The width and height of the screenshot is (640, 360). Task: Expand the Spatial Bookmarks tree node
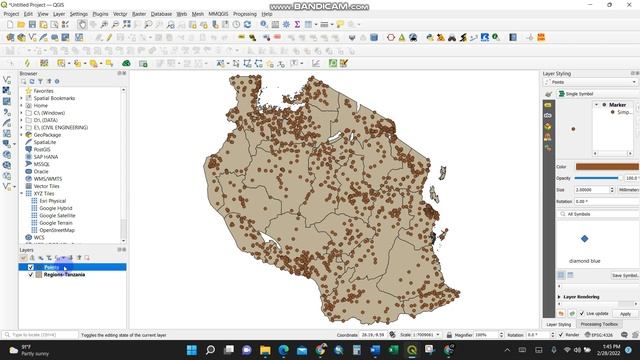click(22, 98)
